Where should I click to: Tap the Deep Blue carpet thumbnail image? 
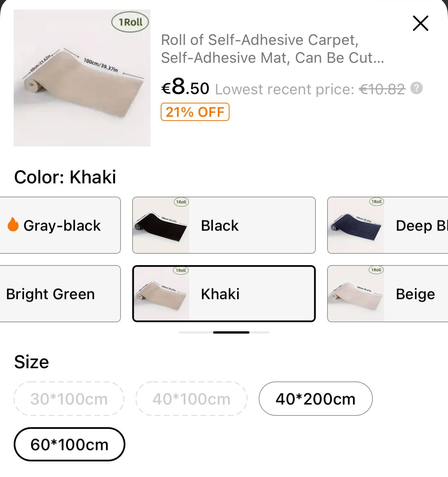pyautogui.click(x=356, y=225)
